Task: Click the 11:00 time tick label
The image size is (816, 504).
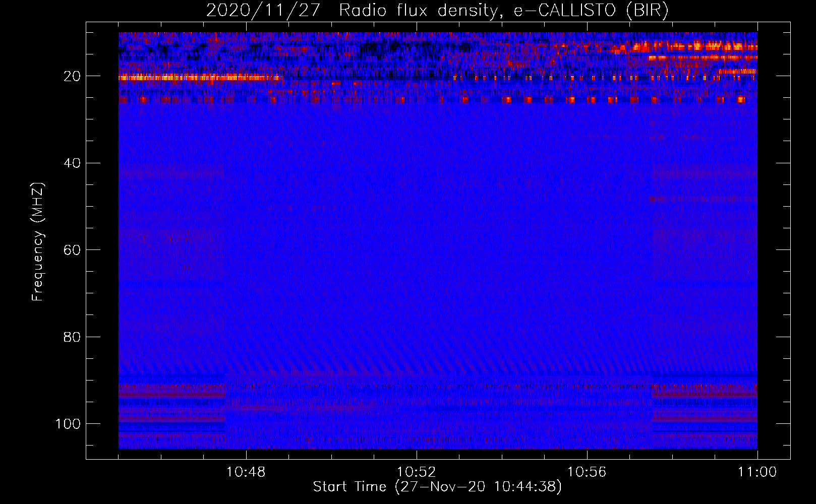Action: [x=757, y=472]
